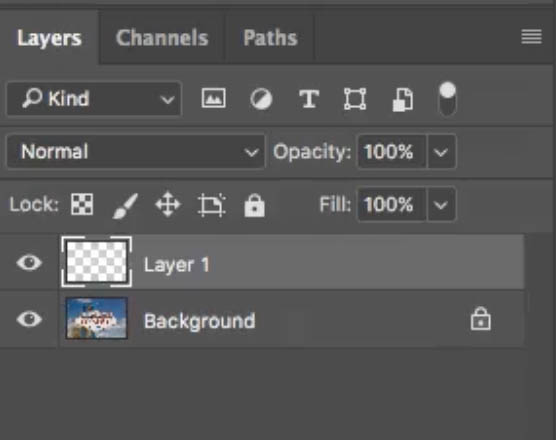The height and width of the screenshot is (440, 556).
Task: Switch to the Channels tab
Action: (162, 38)
